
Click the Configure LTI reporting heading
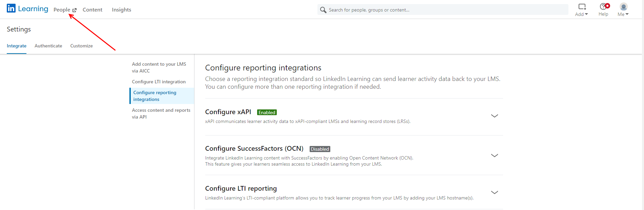coord(241,189)
